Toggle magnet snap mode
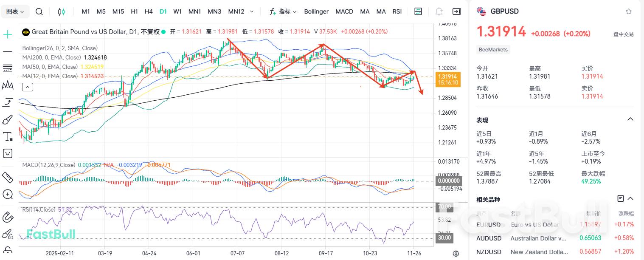Image resolution: width=644 pixels, height=260 pixels. tap(8, 217)
